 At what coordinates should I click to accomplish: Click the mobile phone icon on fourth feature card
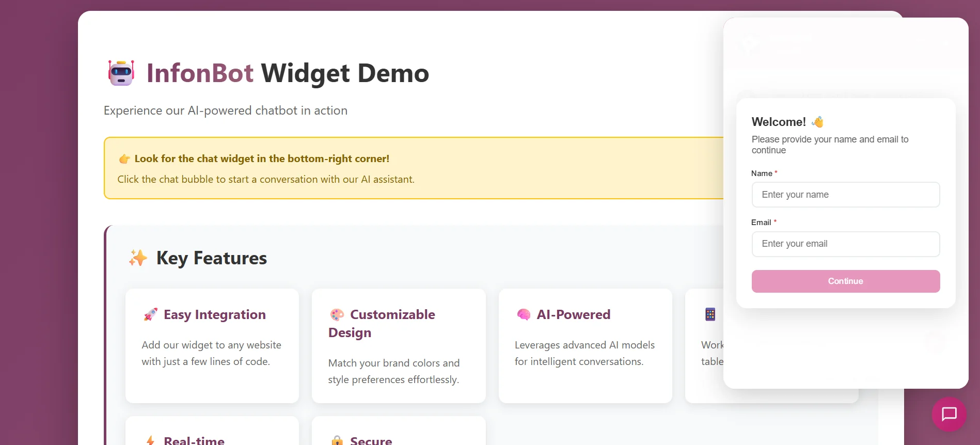pyautogui.click(x=710, y=314)
